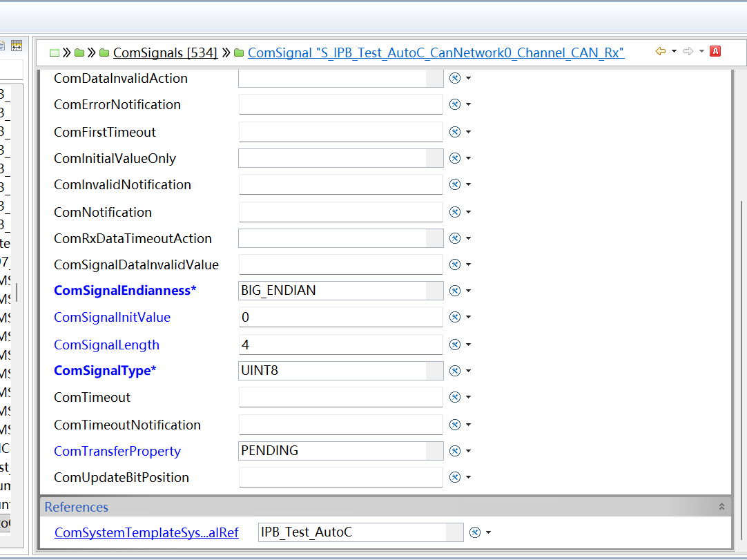This screenshot has width=747, height=560.
Task: Click the red A icon in the breadcrumb bar
Action: point(715,51)
